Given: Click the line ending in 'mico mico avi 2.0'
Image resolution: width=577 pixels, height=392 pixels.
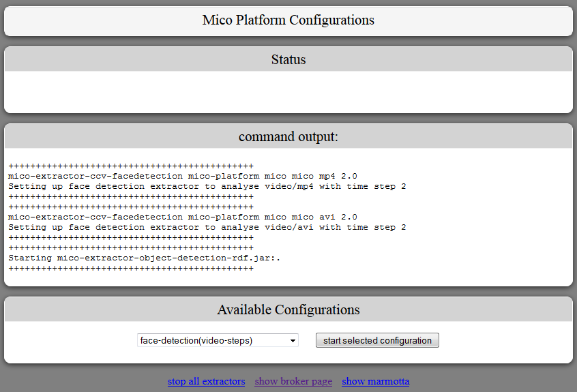Looking at the screenshot, I should (183, 217).
